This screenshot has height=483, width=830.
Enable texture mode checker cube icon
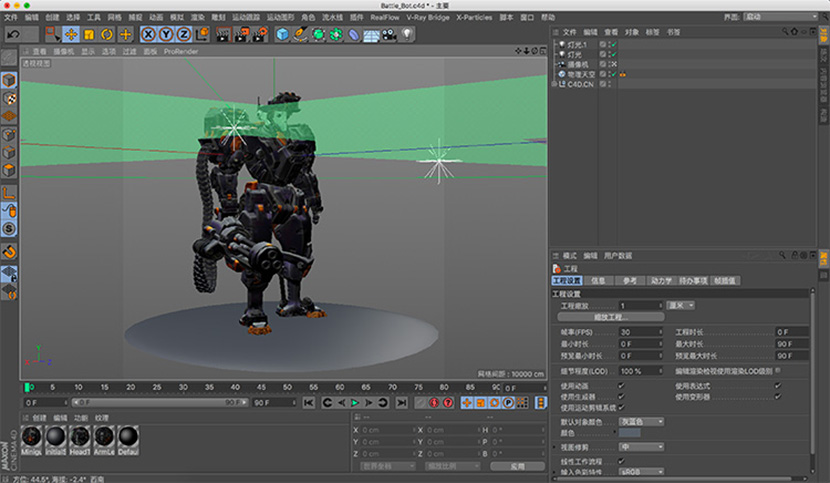point(9,99)
